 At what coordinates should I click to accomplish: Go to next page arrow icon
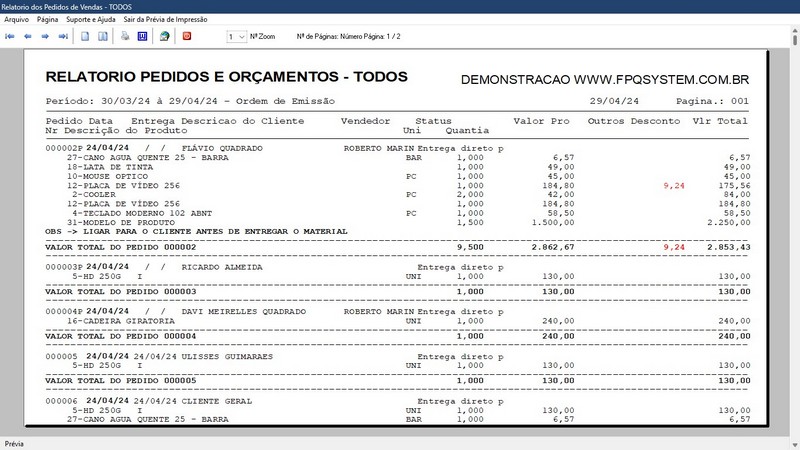pos(45,36)
